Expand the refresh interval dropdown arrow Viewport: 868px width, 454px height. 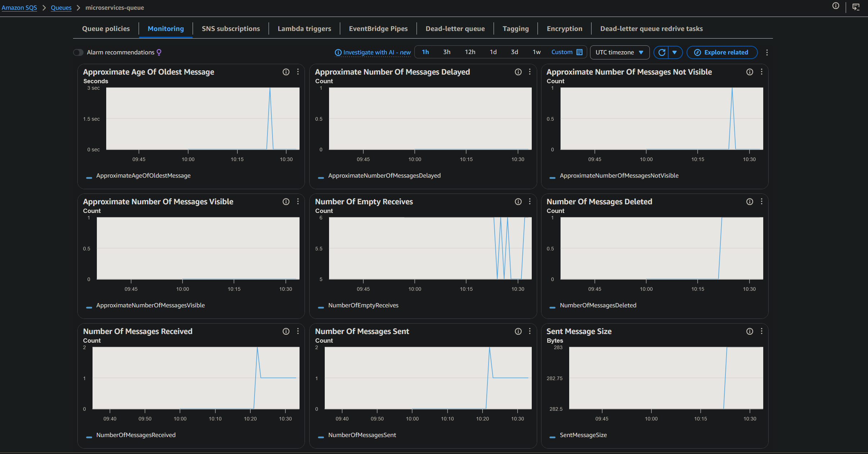pyautogui.click(x=675, y=53)
